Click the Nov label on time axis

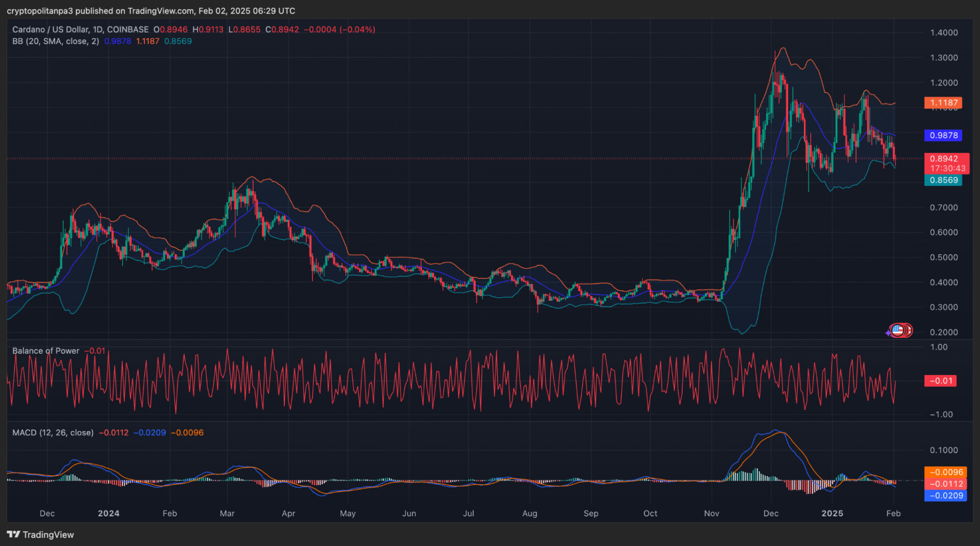(712, 514)
